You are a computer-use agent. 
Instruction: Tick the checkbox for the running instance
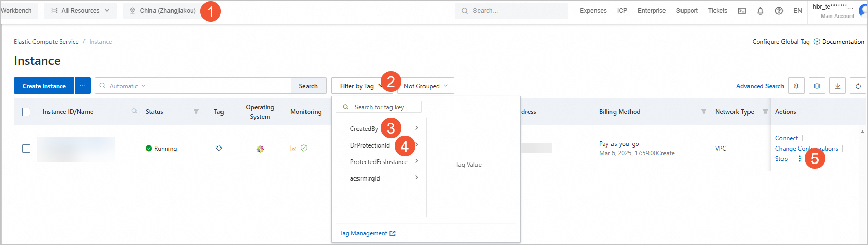[x=26, y=149]
